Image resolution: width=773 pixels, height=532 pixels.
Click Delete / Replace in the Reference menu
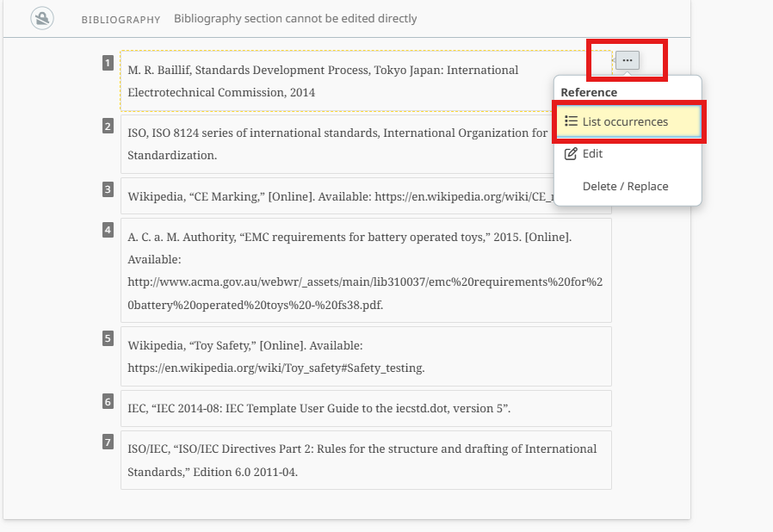point(625,186)
